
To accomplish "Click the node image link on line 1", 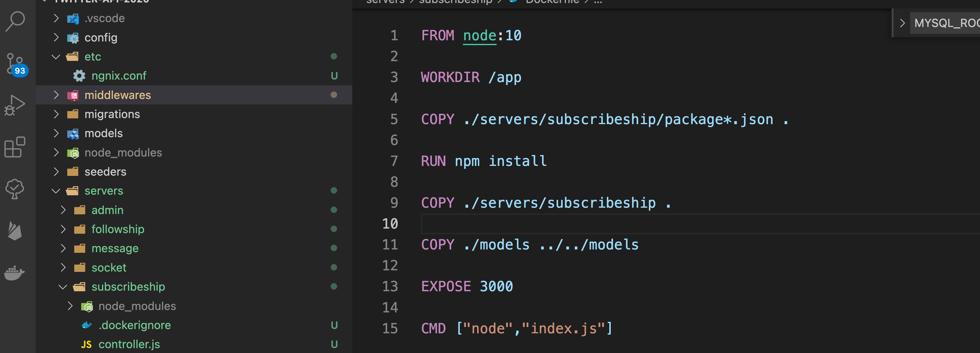I will click(479, 36).
